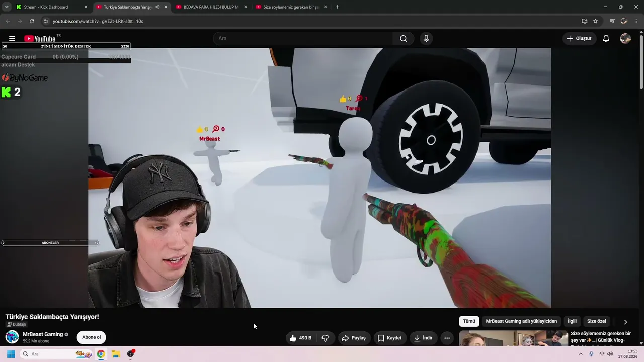
Task: Close the Size söylememiz gereken tab
Action: click(x=326, y=7)
